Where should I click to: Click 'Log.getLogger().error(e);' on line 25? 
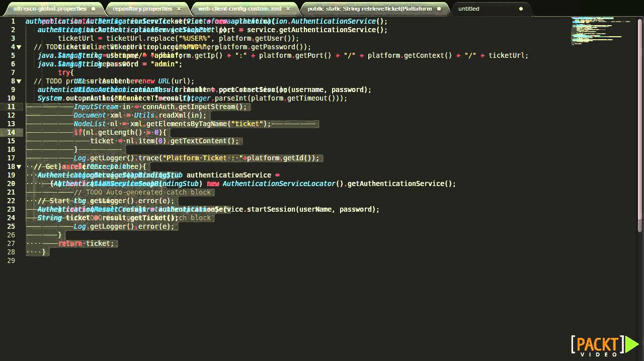tap(124, 226)
